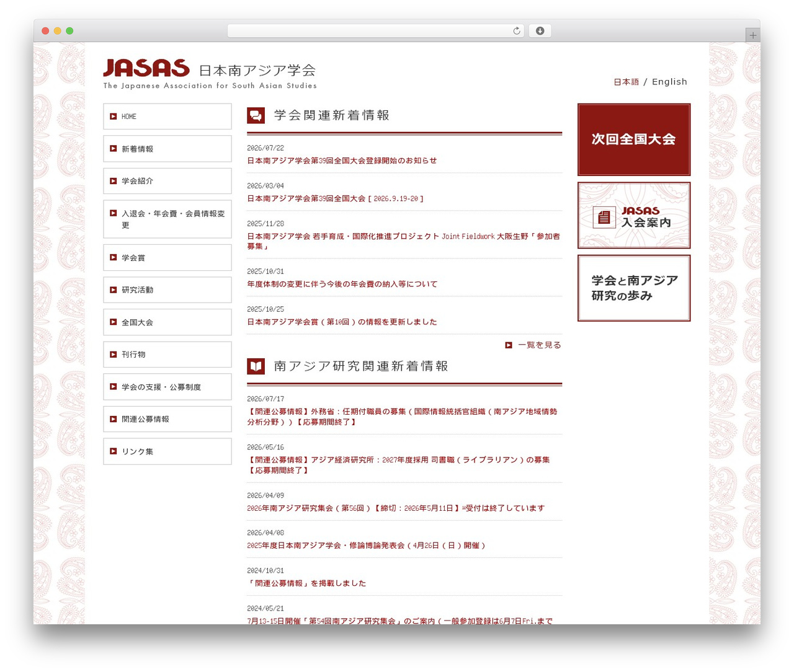
Task: Open the 学会賞 menu item
Action: 167,258
